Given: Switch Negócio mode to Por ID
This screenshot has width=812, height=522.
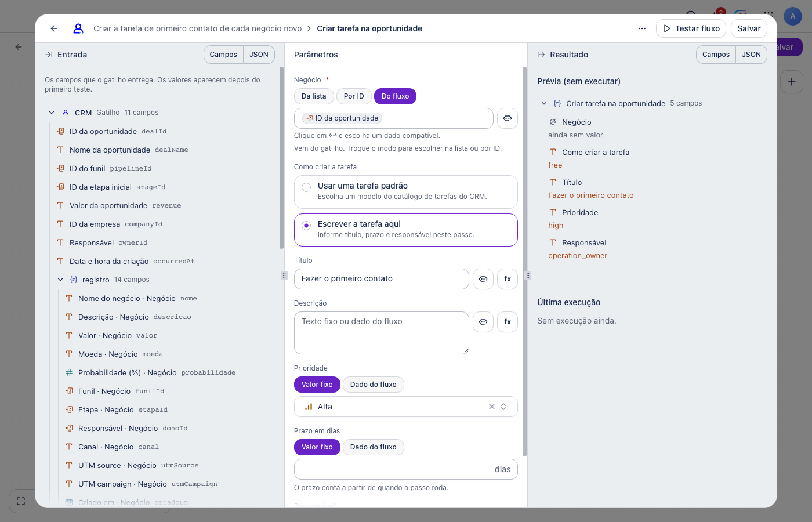Looking at the screenshot, I should click(x=354, y=96).
